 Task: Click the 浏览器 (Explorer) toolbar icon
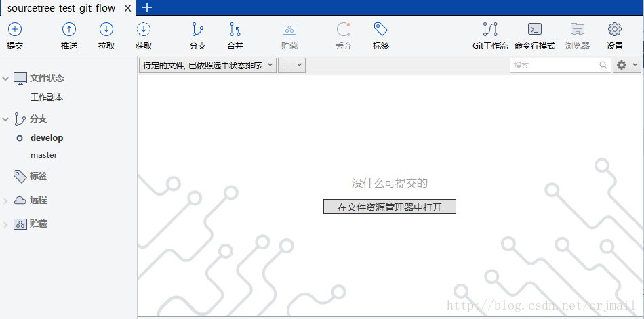tap(578, 29)
